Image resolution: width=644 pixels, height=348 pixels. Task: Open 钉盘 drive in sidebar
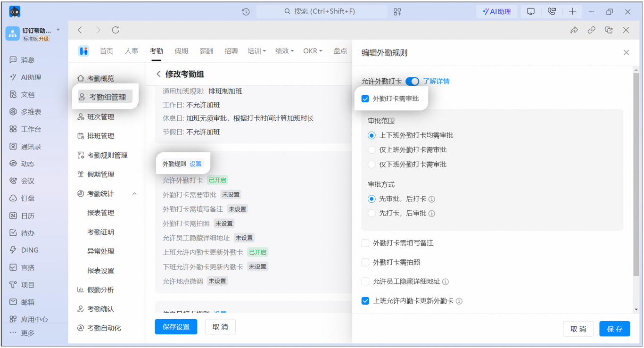click(13, 198)
